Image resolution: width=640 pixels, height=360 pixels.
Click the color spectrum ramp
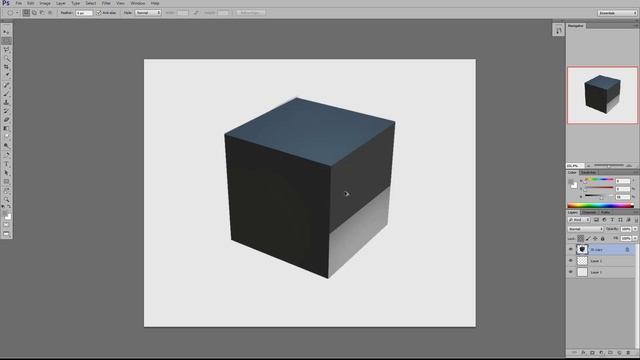pyautogui.click(x=600, y=206)
